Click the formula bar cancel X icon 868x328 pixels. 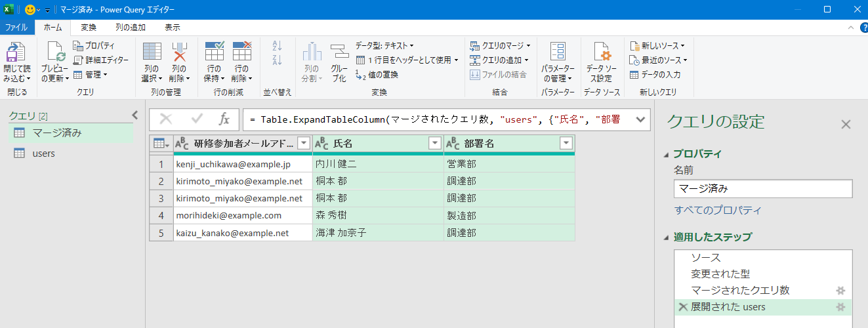pyautogui.click(x=167, y=119)
